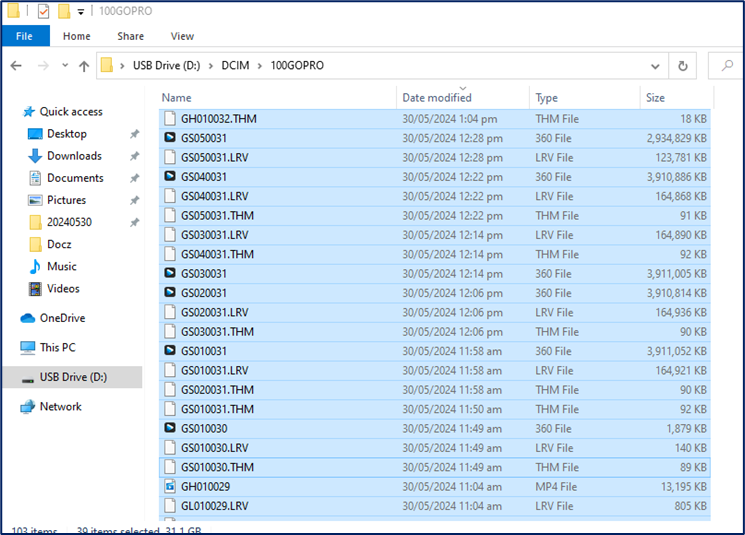Expand the breadcrumb chevron before USB Drive
The height and width of the screenshot is (535, 745).
tap(122, 66)
